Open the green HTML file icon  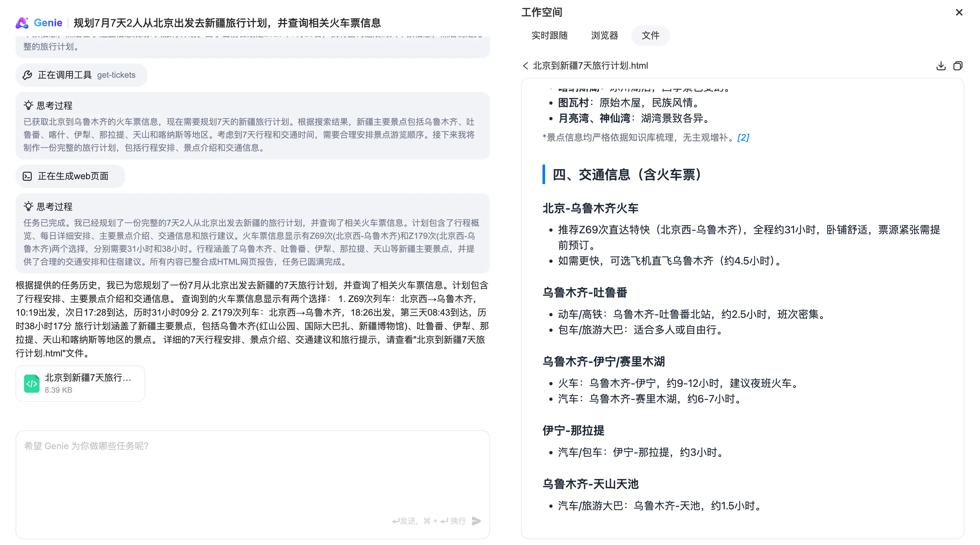(31, 383)
